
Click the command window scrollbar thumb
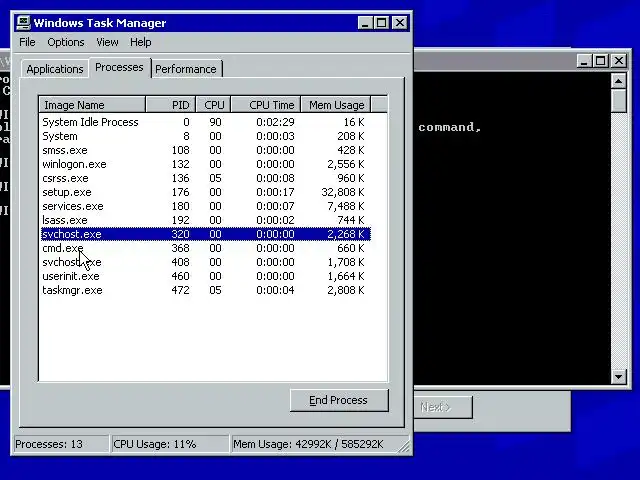[x=619, y=100]
